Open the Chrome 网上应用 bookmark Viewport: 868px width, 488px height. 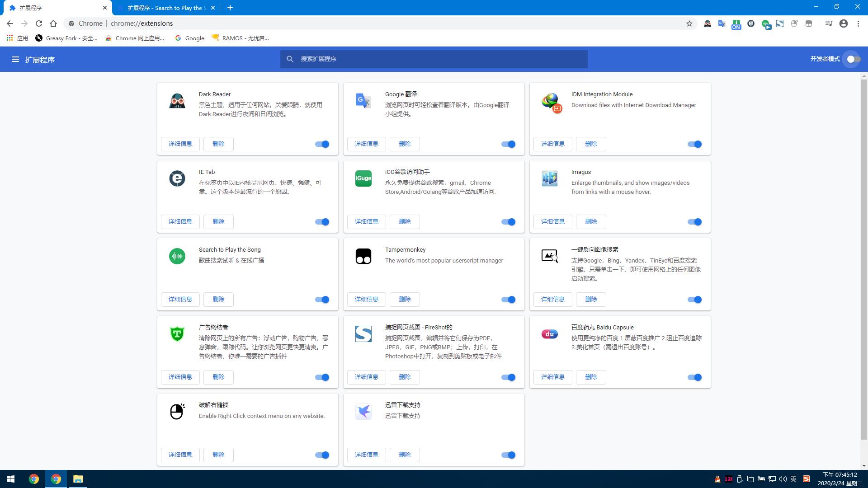pyautogui.click(x=135, y=38)
